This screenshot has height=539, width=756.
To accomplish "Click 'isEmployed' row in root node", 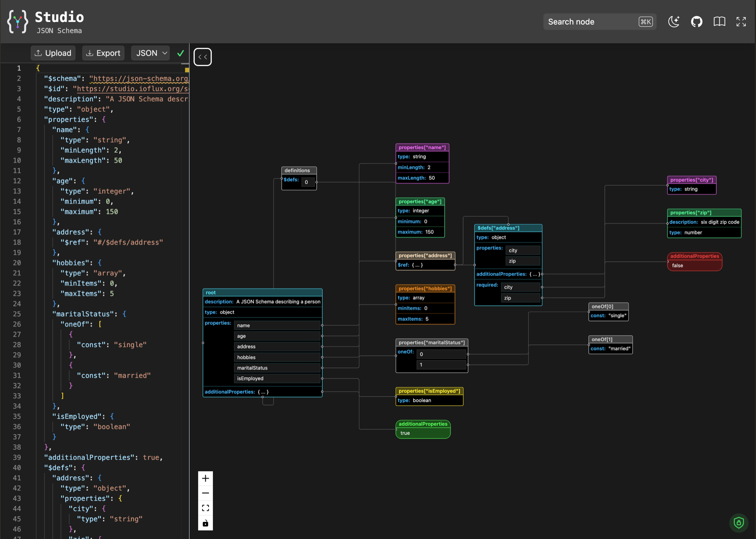I will [x=277, y=378].
